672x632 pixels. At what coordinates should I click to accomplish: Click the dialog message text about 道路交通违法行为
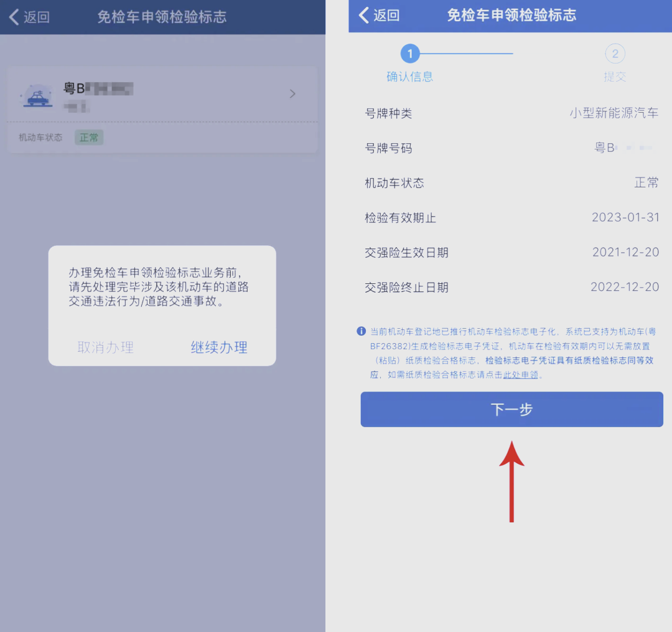click(x=159, y=287)
